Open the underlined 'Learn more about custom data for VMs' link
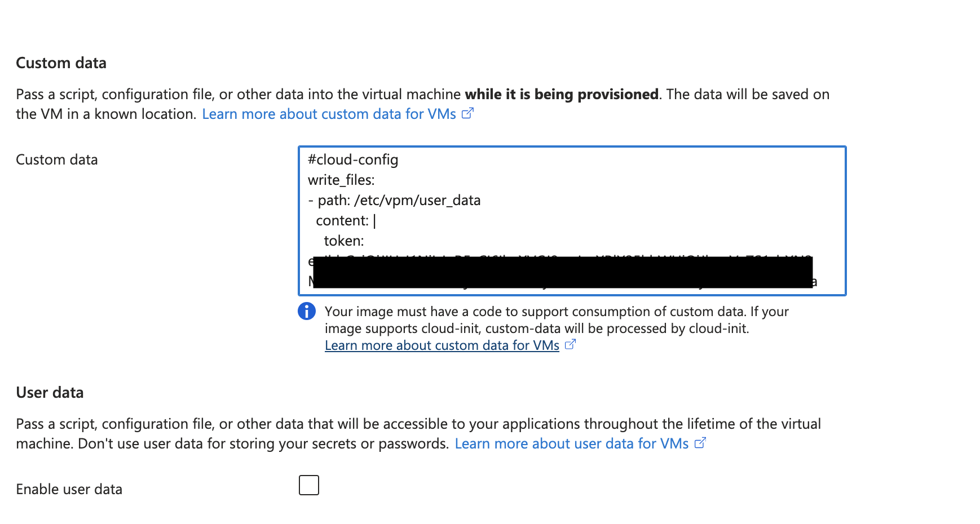This screenshot has width=980, height=524. (x=441, y=345)
